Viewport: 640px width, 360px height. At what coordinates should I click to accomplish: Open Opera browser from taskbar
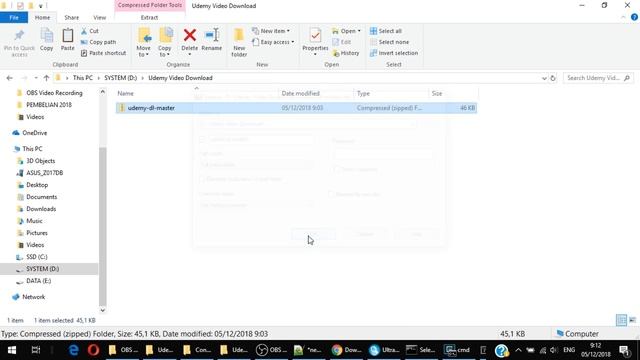coord(93,350)
